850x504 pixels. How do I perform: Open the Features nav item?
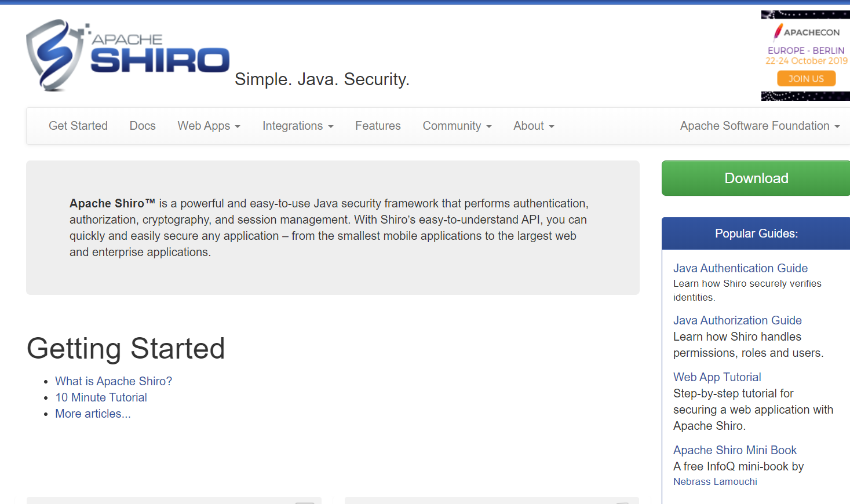378,126
